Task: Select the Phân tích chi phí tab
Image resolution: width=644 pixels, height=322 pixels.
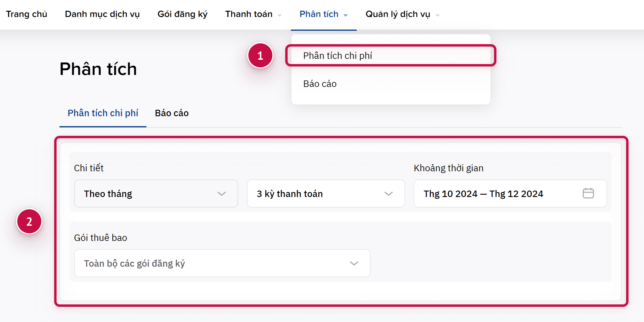Action: [103, 113]
